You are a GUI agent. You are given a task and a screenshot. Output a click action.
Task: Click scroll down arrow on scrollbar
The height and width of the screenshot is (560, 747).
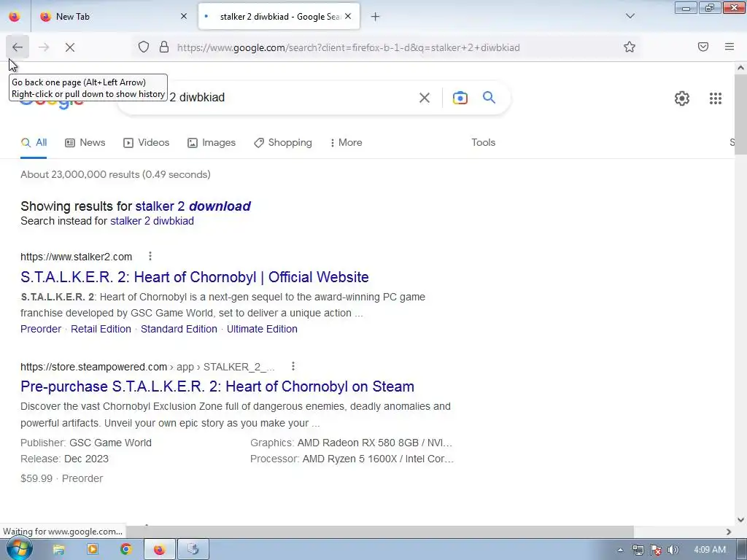pyautogui.click(x=740, y=520)
